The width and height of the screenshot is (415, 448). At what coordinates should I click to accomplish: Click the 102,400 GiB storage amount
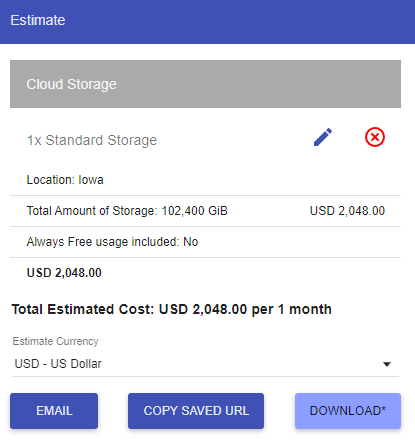(x=195, y=211)
